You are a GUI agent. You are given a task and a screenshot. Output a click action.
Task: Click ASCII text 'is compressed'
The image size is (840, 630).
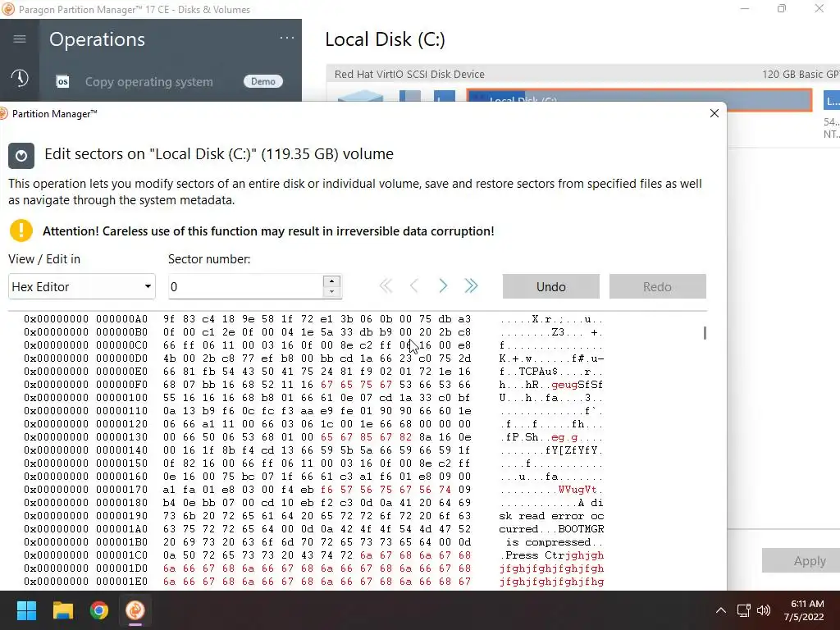(x=548, y=542)
